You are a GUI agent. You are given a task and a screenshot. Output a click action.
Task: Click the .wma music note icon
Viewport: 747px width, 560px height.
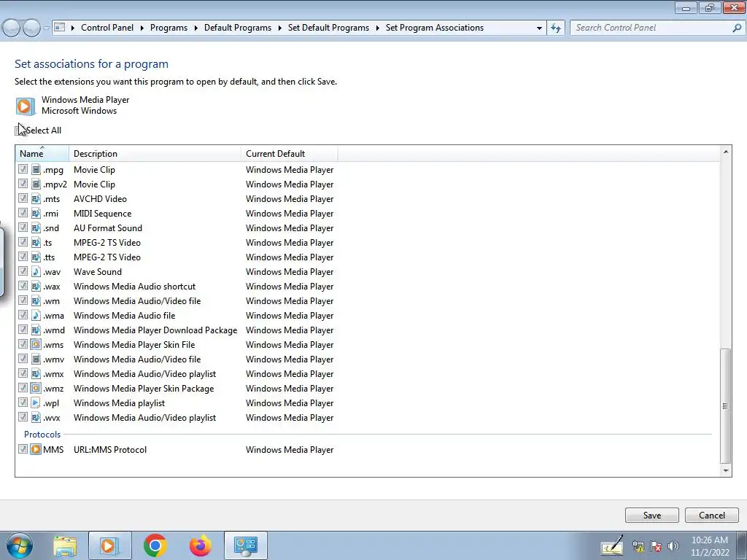coord(36,315)
